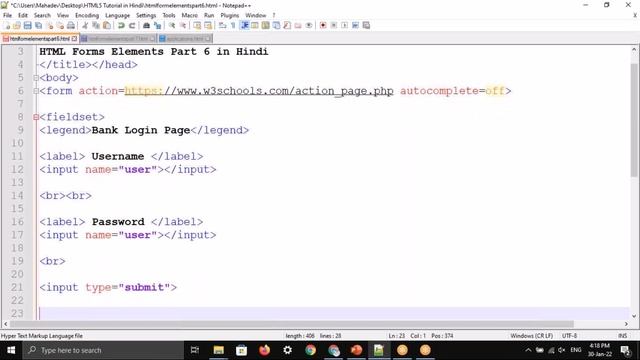Open the Language menu
640x360 pixels.
[x=117, y=15]
